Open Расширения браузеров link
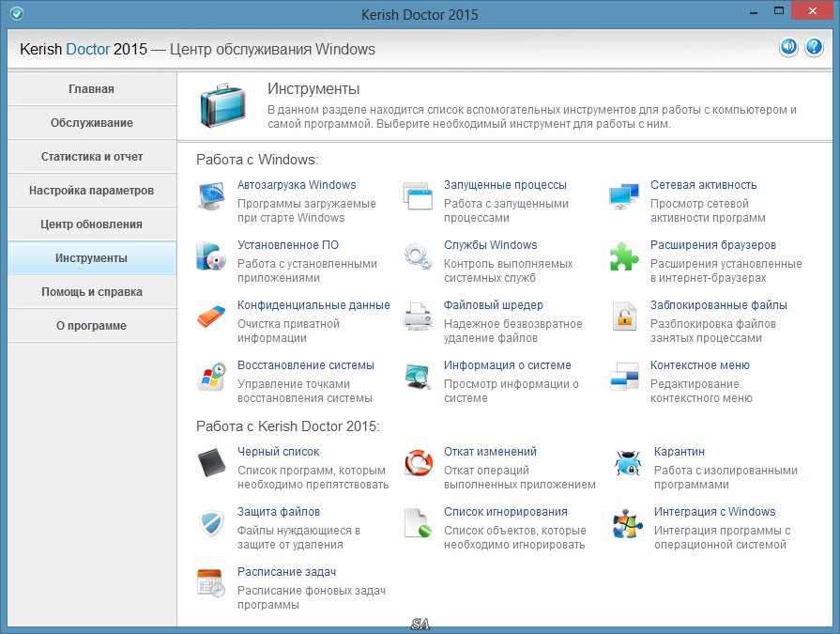 (x=713, y=245)
